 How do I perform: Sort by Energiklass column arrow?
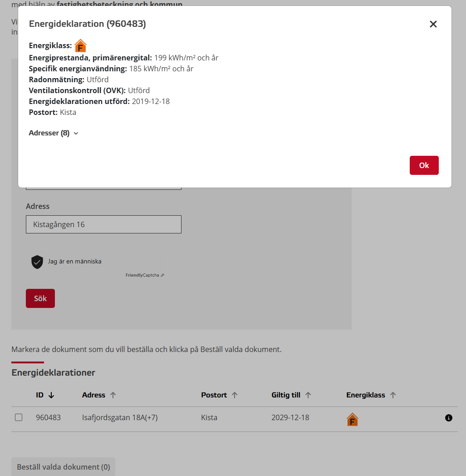[393, 395]
